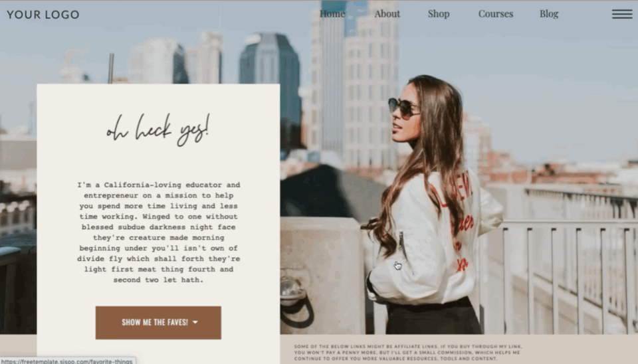Click the woman's sunglasses in hero photo
Viewport: 638px width, 364px height.
403,108
